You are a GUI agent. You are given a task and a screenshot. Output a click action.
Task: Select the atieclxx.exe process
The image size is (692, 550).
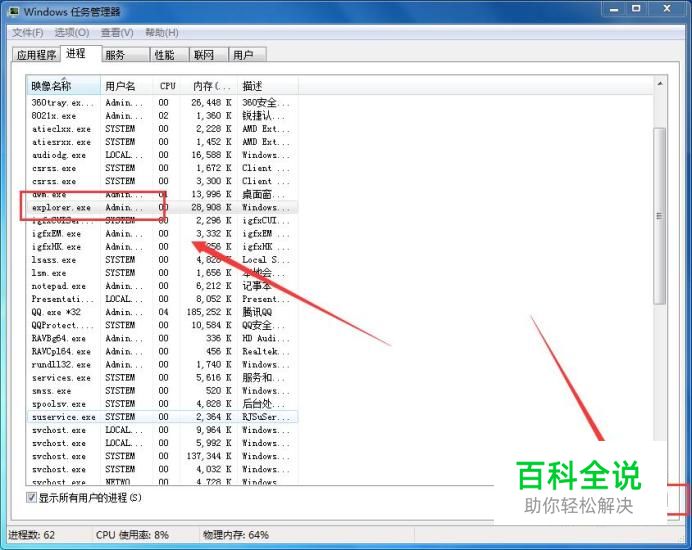point(162,129)
